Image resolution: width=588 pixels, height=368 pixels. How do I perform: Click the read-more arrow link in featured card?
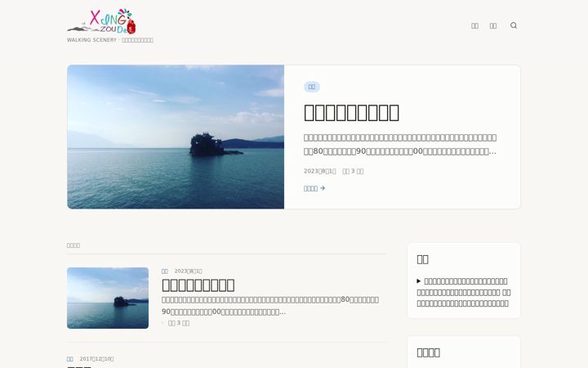click(314, 188)
